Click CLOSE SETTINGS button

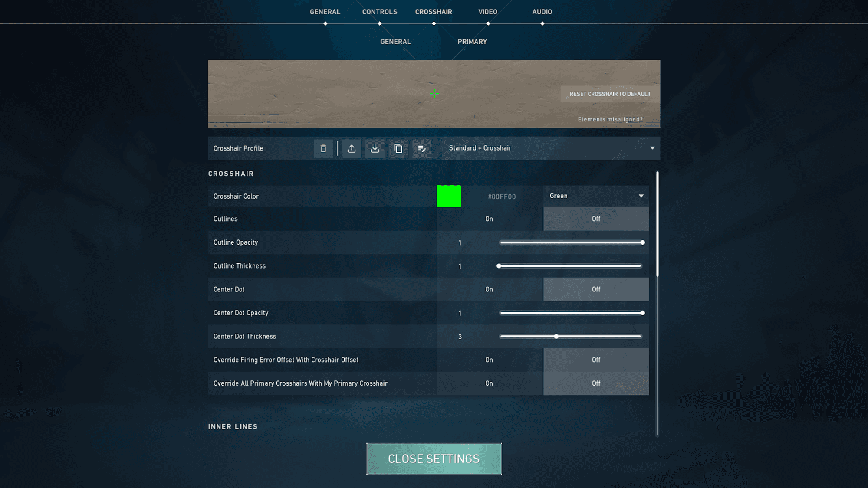point(434,459)
